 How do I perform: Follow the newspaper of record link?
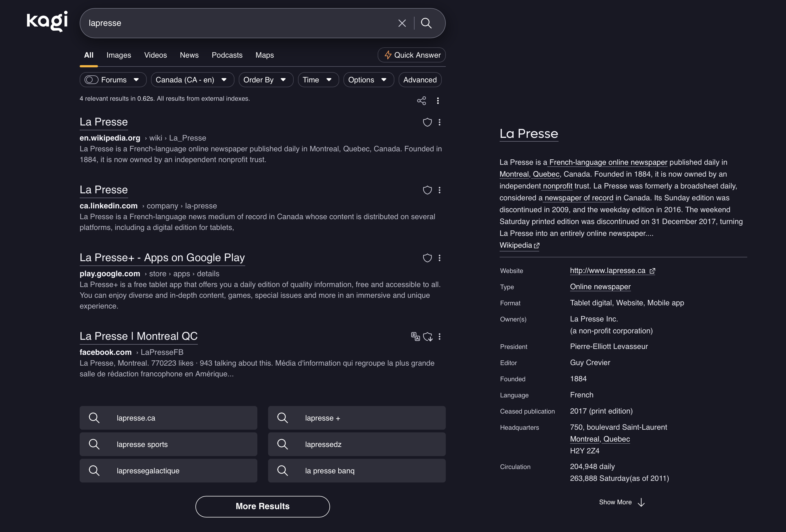tap(579, 198)
